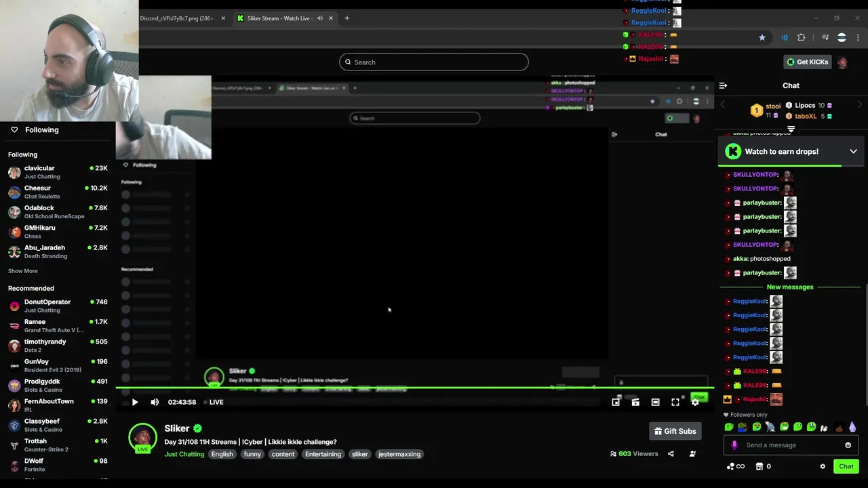
Task: Bookmark page with the star icon
Action: point(762,37)
